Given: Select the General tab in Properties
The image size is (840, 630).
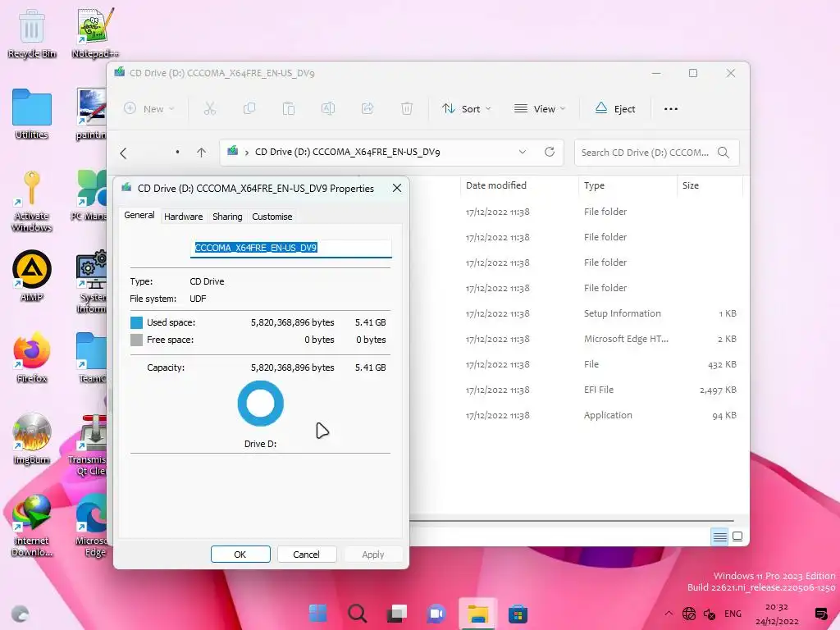Looking at the screenshot, I should point(139,216).
